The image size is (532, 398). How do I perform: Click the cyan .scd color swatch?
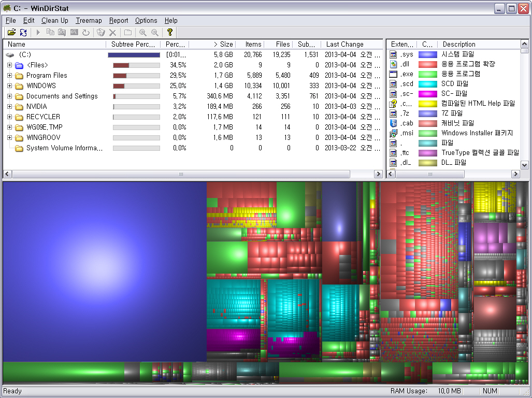427,84
